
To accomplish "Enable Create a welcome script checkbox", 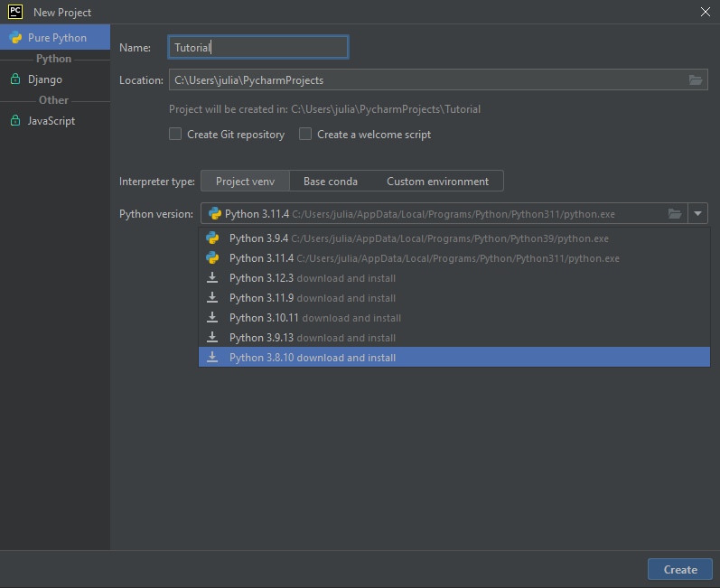I will point(305,134).
